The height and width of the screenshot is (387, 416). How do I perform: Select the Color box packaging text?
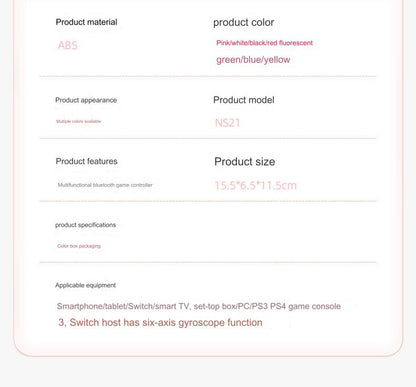(79, 246)
